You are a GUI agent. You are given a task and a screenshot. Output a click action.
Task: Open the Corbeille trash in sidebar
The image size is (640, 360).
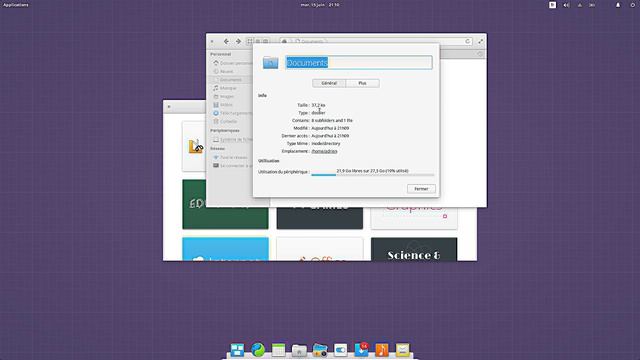tap(228, 121)
